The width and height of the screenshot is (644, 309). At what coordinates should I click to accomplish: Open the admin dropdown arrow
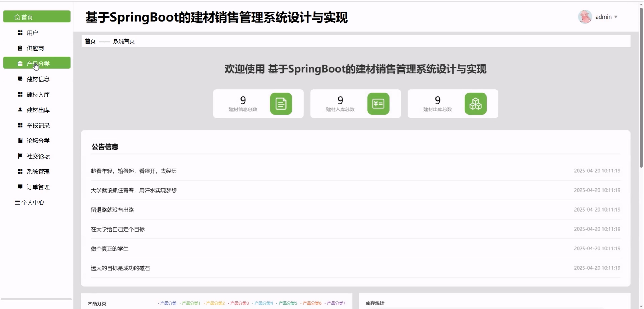pos(616,17)
